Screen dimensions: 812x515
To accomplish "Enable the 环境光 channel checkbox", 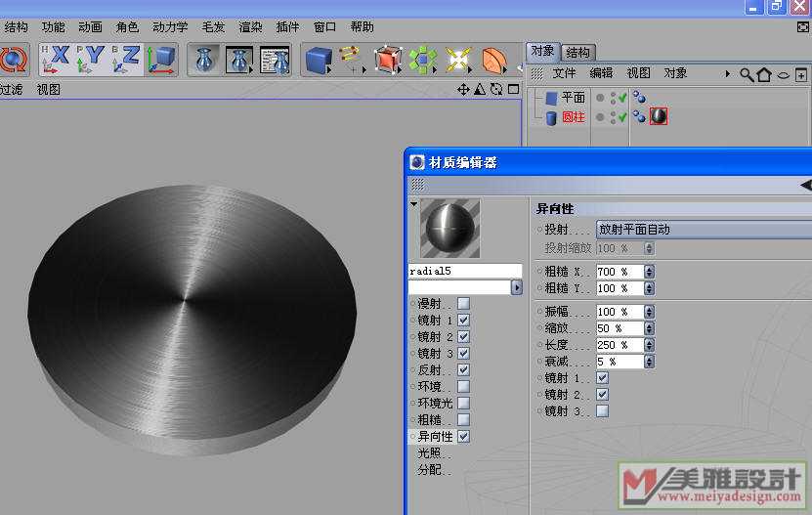I will coord(464,403).
